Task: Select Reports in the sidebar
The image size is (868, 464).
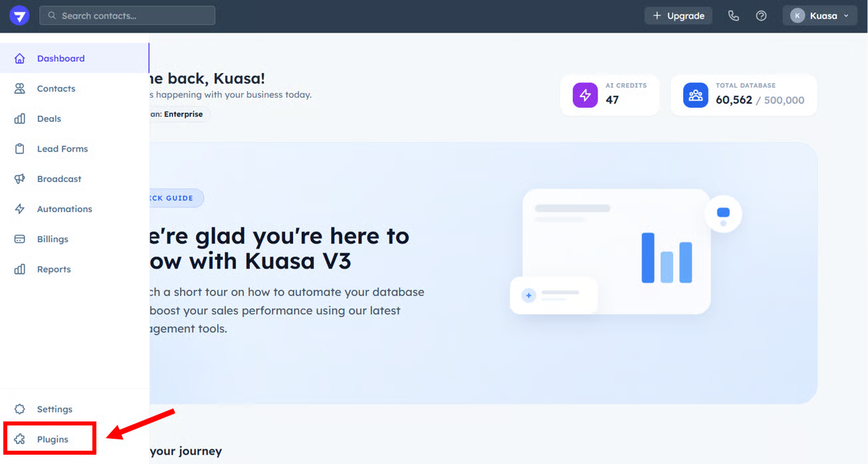Action: (x=53, y=269)
